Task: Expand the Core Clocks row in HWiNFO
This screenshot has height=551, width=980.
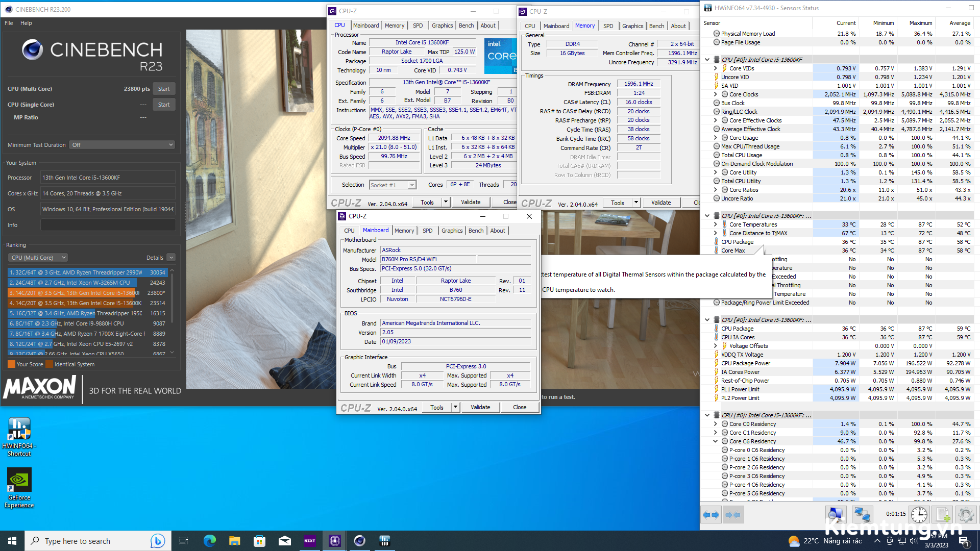Action: click(x=715, y=94)
